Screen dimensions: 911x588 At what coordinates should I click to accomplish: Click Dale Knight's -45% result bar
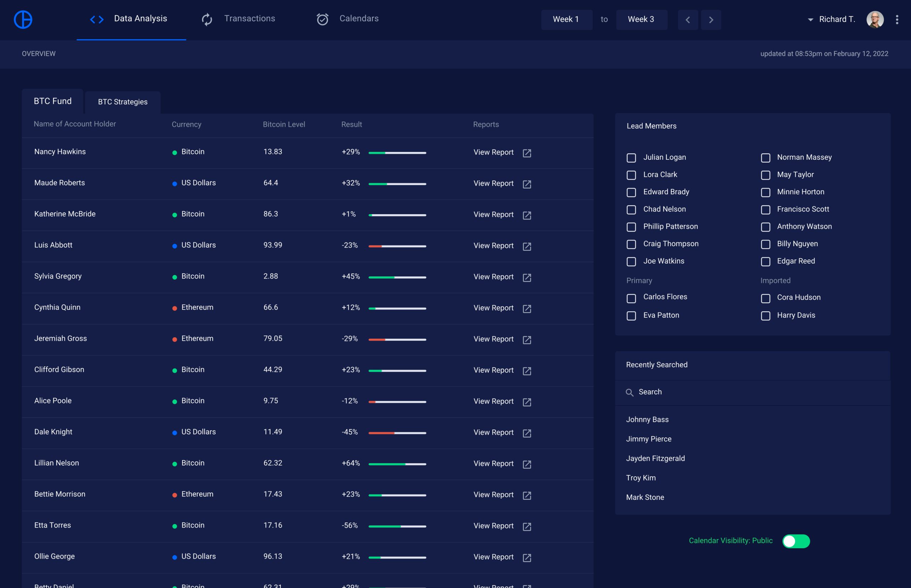[x=397, y=433]
